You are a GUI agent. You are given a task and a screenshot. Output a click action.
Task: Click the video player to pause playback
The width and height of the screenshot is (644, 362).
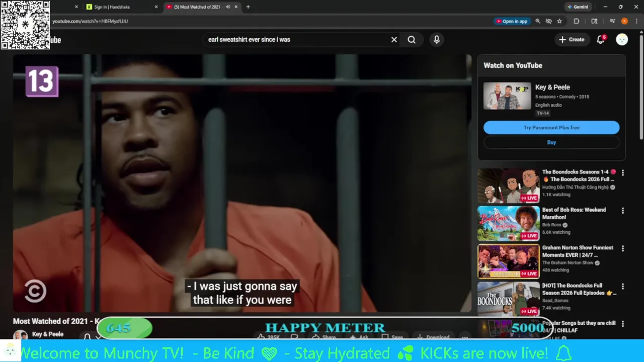[242, 183]
